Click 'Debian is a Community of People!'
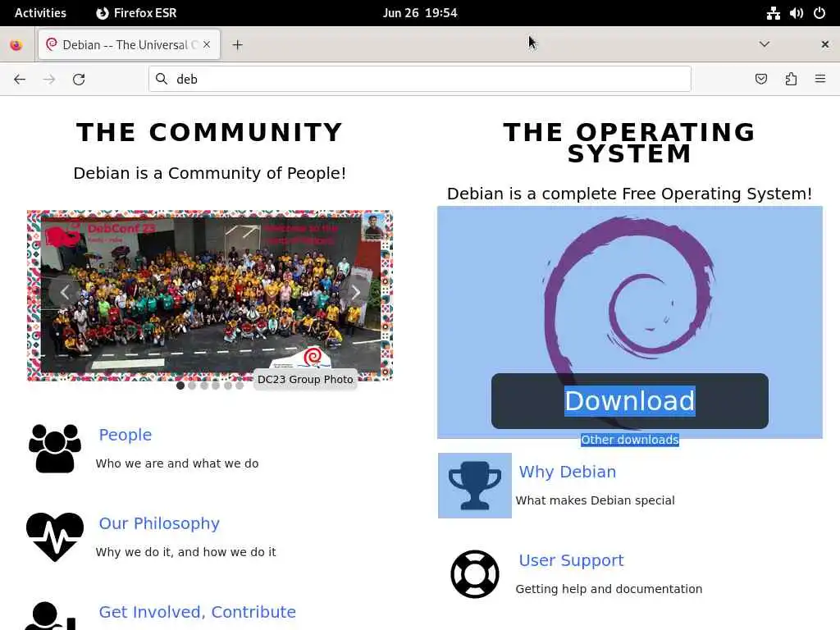Image resolution: width=840 pixels, height=630 pixels. (210, 173)
